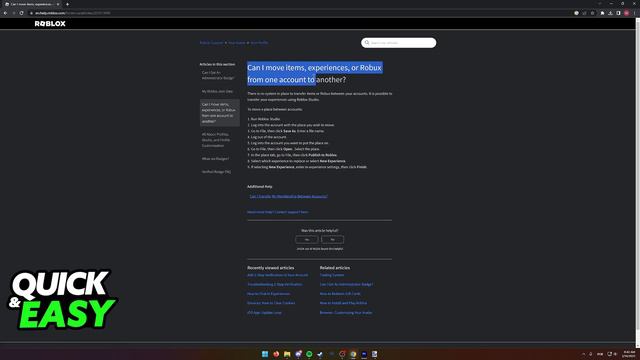Expand the system tray hidden icons chevron
This screenshot has height=360, width=640.
point(583,354)
